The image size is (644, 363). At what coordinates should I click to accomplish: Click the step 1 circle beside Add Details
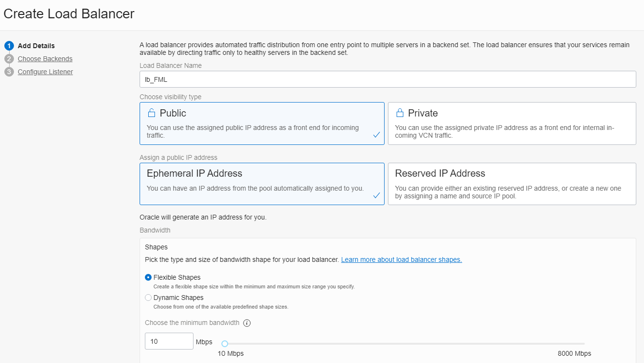click(10, 45)
